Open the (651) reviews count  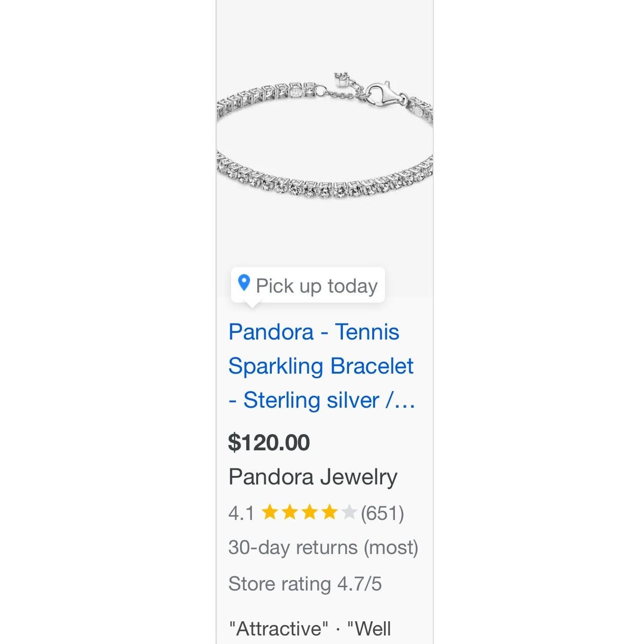click(383, 513)
